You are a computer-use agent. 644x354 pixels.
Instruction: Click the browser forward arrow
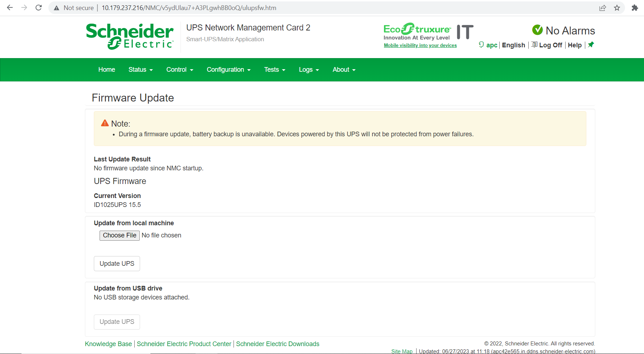click(24, 8)
